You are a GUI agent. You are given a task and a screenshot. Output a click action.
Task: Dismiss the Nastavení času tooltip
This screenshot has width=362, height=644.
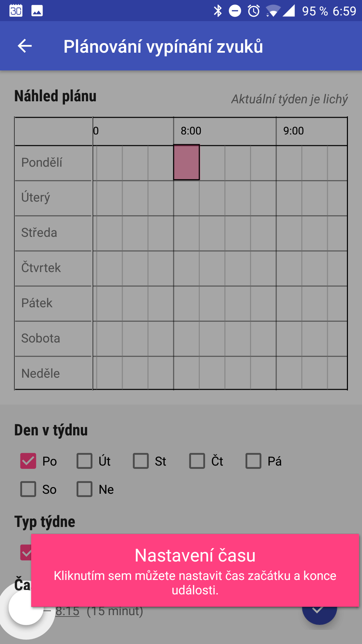point(195,570)
